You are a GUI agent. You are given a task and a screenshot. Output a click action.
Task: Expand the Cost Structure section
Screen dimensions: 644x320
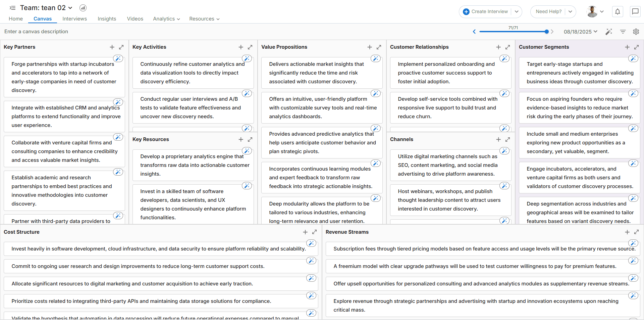click(x=315, y=232)
